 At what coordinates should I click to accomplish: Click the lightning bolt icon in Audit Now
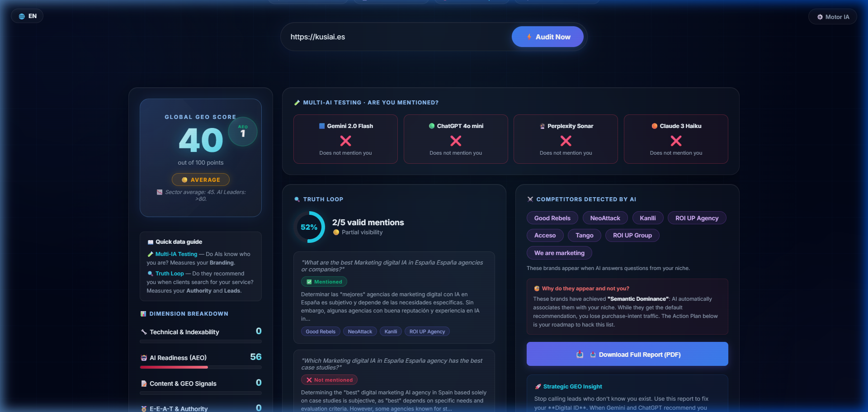point(529,37)
